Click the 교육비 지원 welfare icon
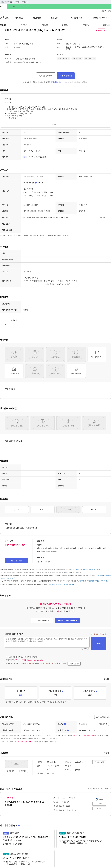 point(76,355)
